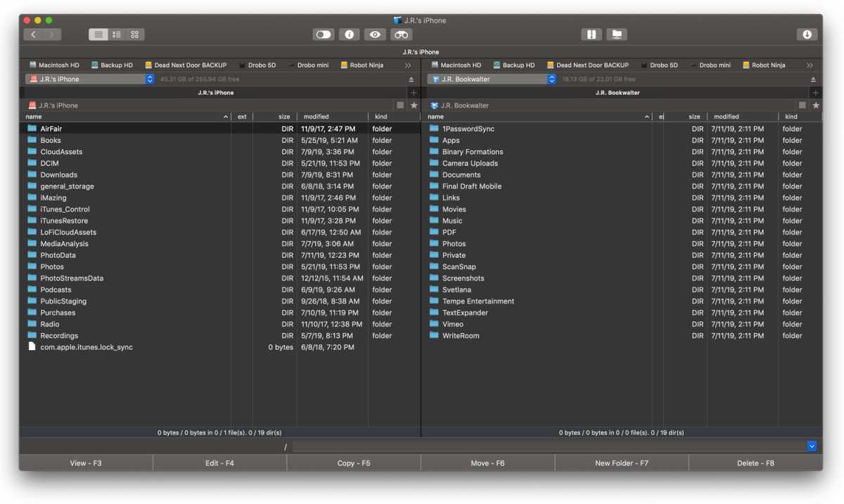This screenshot has height=504, width=844.
Task: Click Delete - F8 button
Action: [x=755, y=463]
